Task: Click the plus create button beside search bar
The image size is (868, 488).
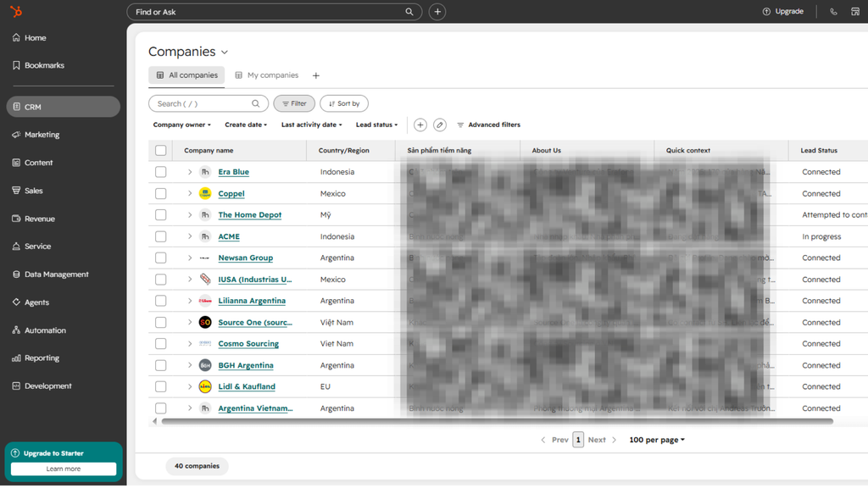Action: click(x=437, y=12)
